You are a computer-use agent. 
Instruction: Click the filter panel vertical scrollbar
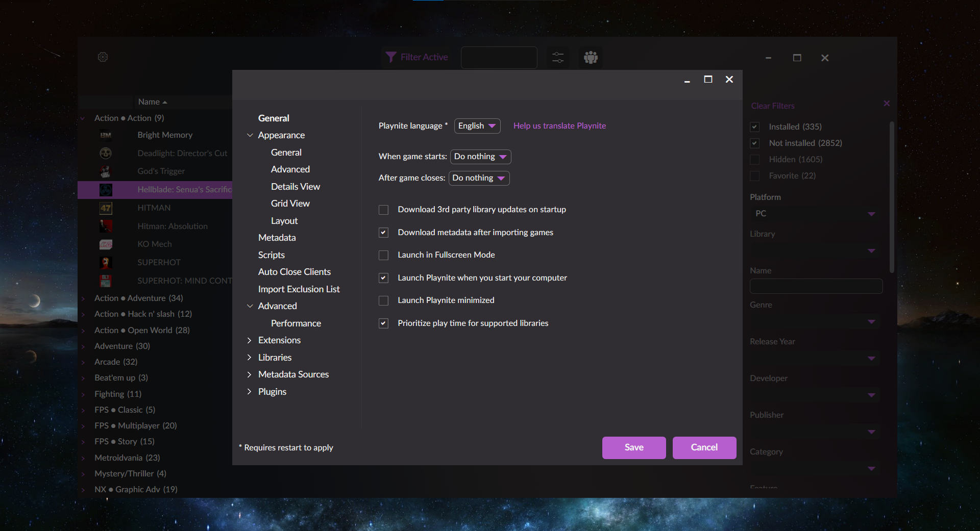pyautogui.click(x=892, y=197)
